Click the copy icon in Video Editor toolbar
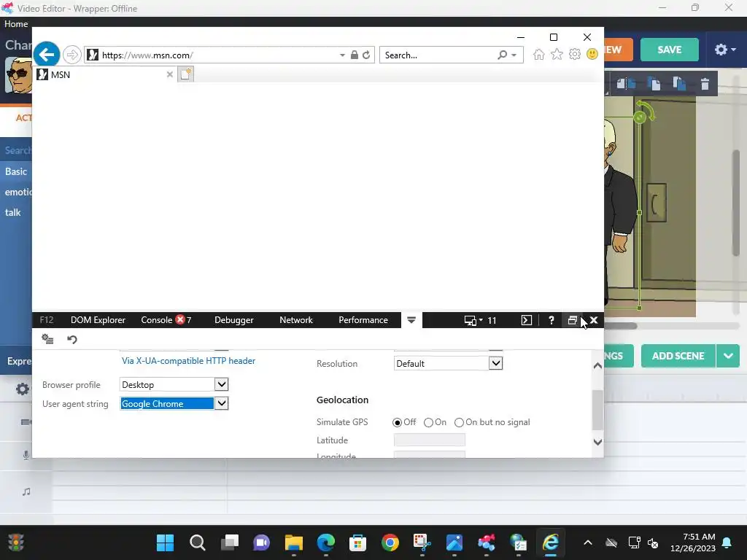 [x=654, y=84]
